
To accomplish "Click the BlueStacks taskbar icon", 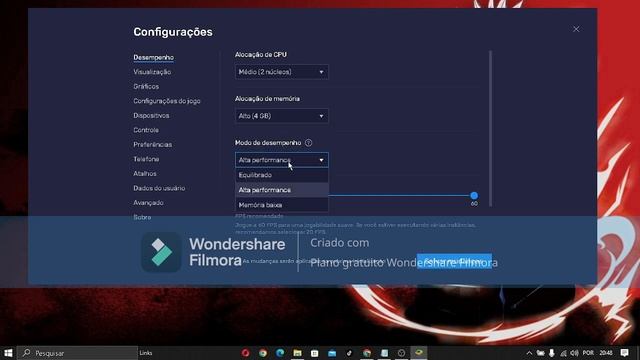I will [419, 353].
